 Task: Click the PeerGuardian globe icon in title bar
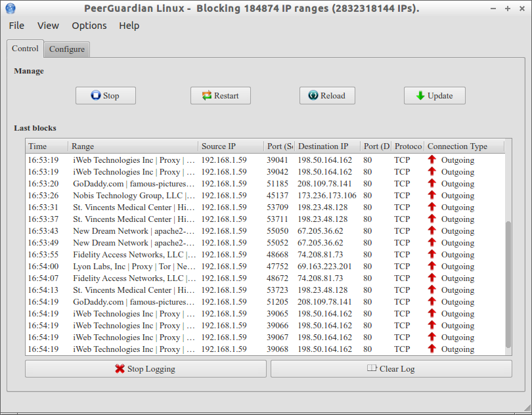[11, 8]
